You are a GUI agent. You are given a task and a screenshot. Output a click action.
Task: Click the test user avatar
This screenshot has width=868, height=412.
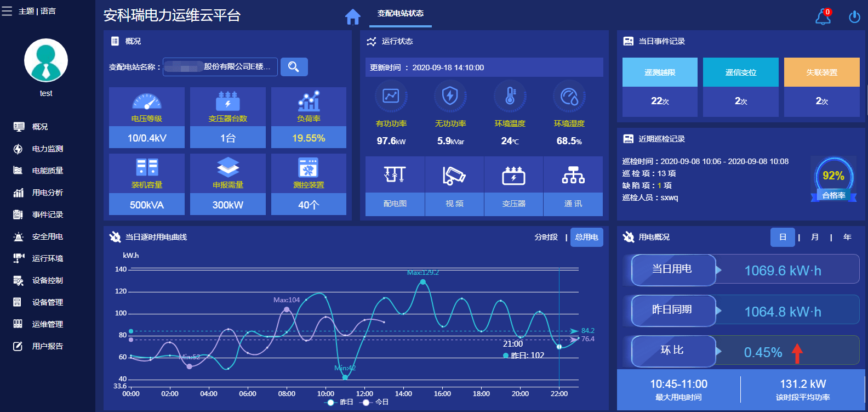tap(46, 60)
